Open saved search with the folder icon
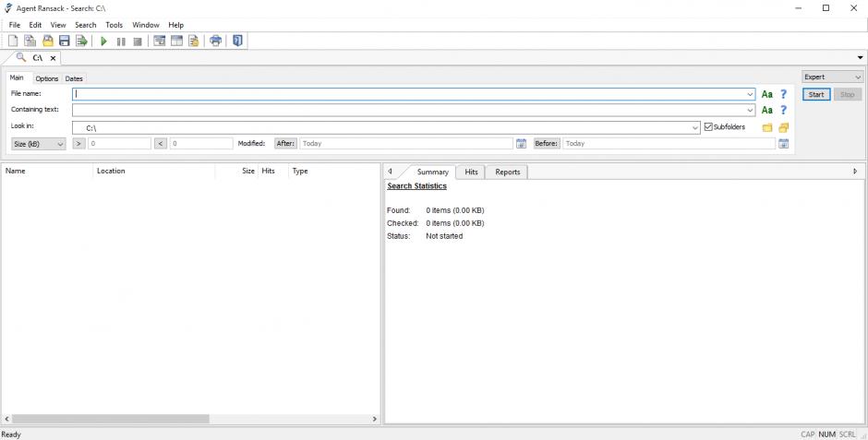This screenshot has height=440, width=868. pos(48,41)
